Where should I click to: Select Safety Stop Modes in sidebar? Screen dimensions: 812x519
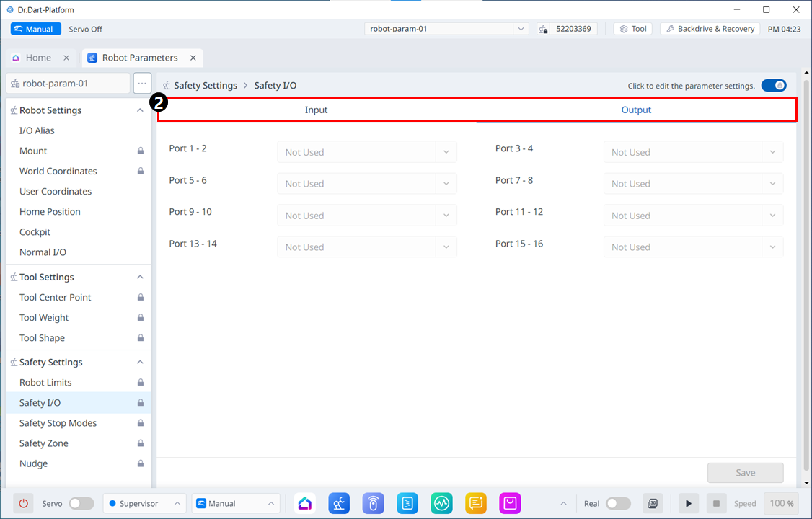pos(58,423)
